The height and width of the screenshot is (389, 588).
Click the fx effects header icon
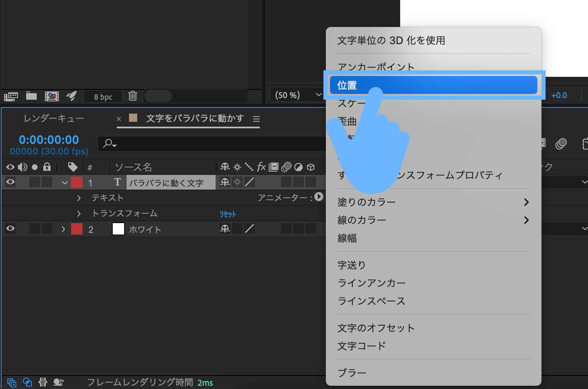(261, 167)
